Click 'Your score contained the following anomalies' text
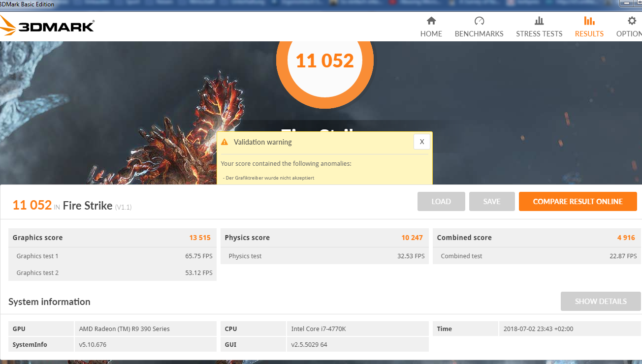Screen dimensions: 642x364 286,164
